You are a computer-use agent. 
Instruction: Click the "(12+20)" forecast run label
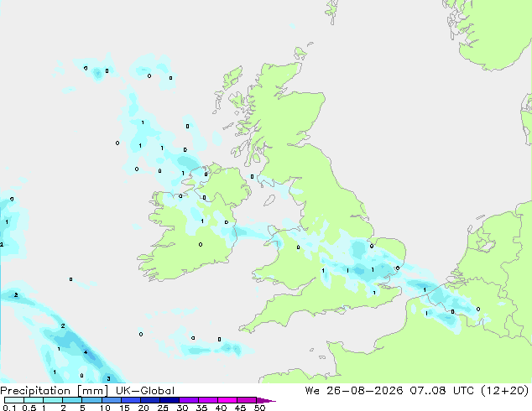tap(505, 391)
